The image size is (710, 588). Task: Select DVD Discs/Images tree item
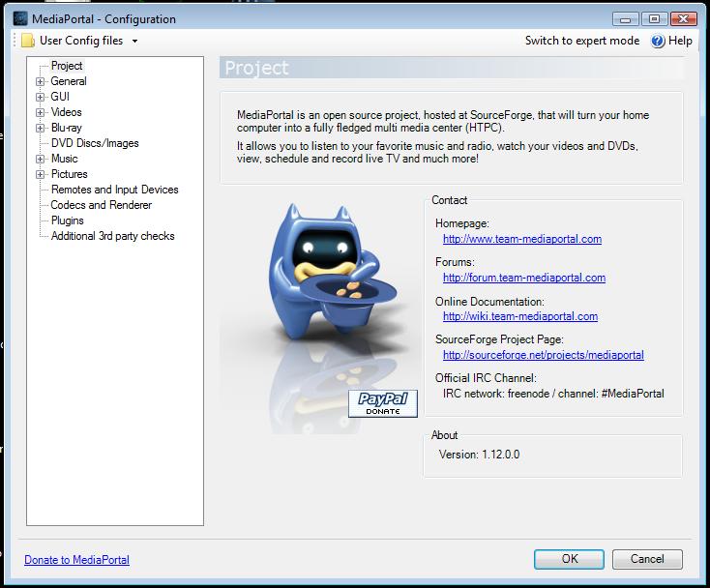coord(95,143)
